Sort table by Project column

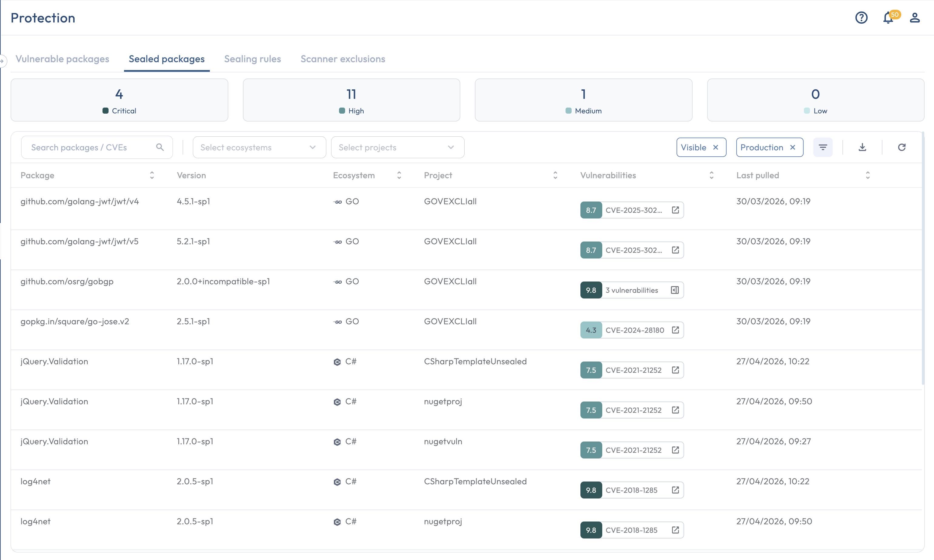click(555, 175)
